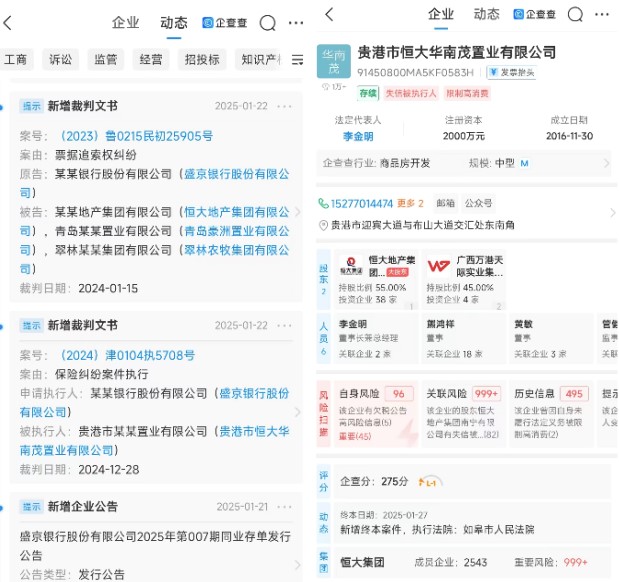
Task: Tap the 广西万港天 shareholder logo card
Action: tap(439, 266)
